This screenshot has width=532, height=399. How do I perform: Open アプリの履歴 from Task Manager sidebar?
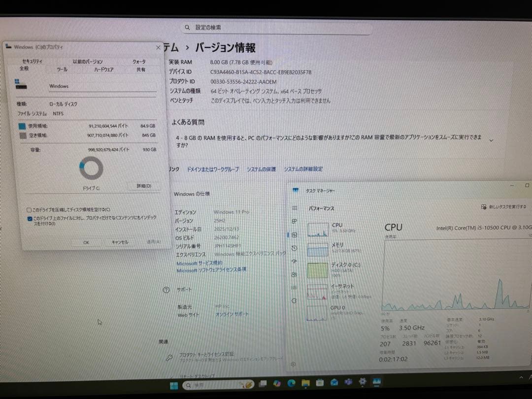click(x=295, y=248)
